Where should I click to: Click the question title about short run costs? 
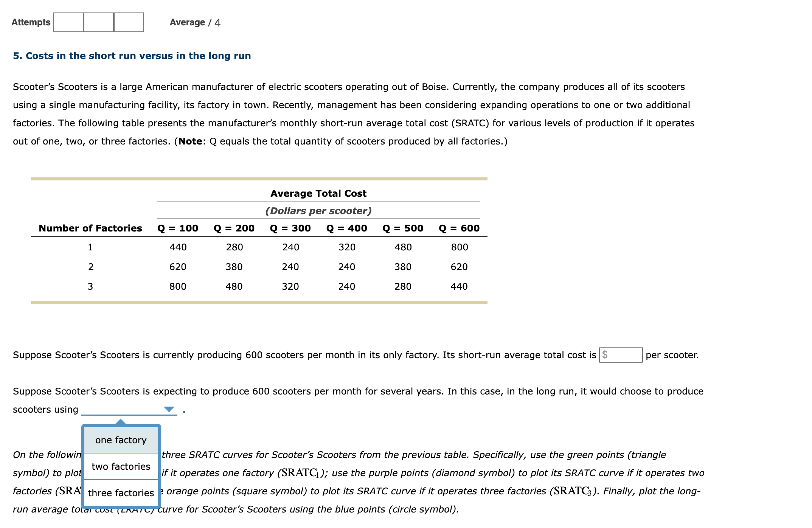132,56
